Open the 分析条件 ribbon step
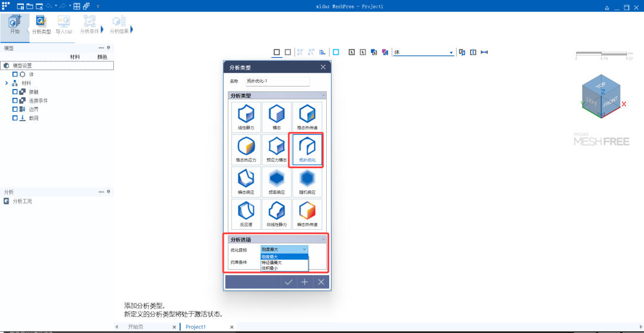 89,24
